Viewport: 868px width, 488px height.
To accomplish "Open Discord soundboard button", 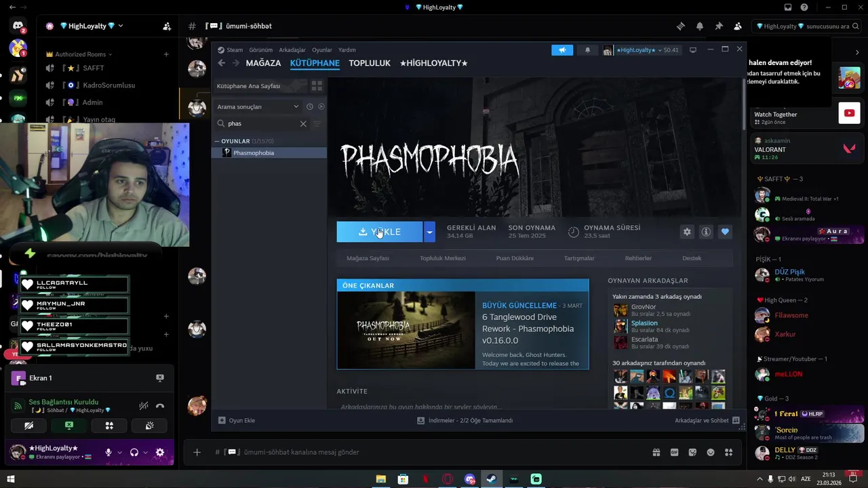I will tap(149, 426).
